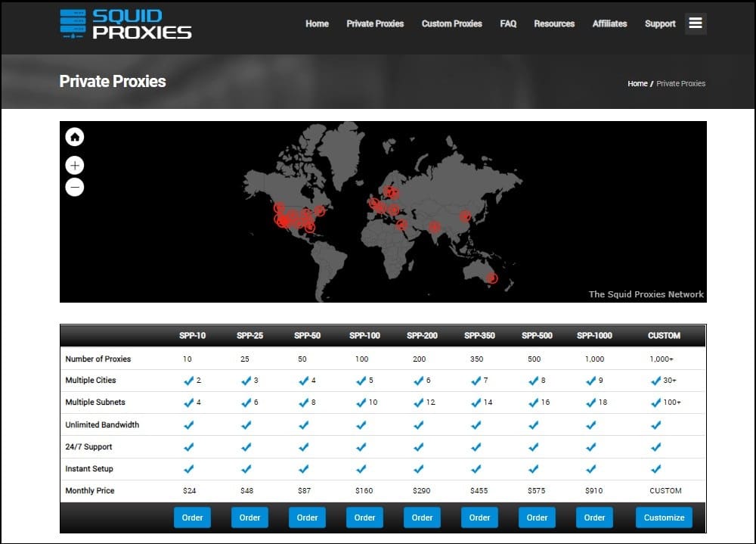Click the Home breadcrumb link

(x=637, y=83)
